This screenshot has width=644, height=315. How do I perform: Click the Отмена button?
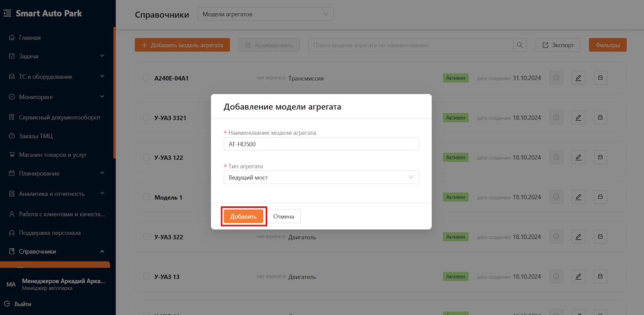click(283, 216)
